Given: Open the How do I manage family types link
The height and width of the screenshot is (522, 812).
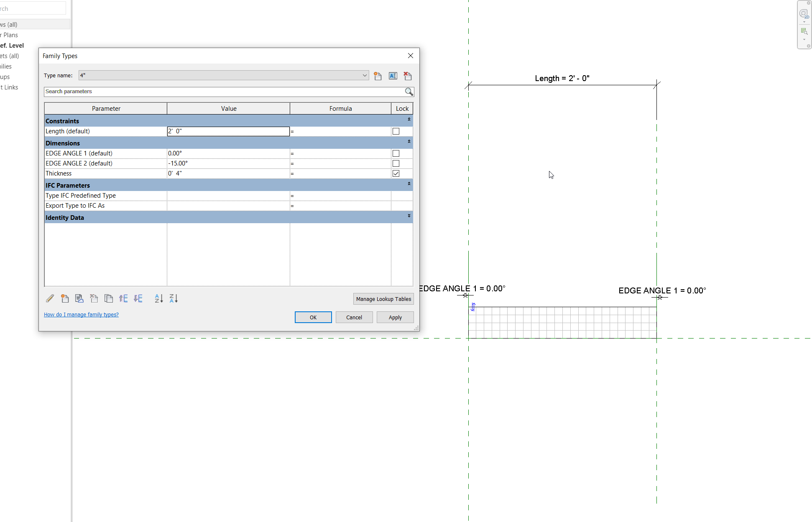Looking at the screenshot, I should [81, 315].
